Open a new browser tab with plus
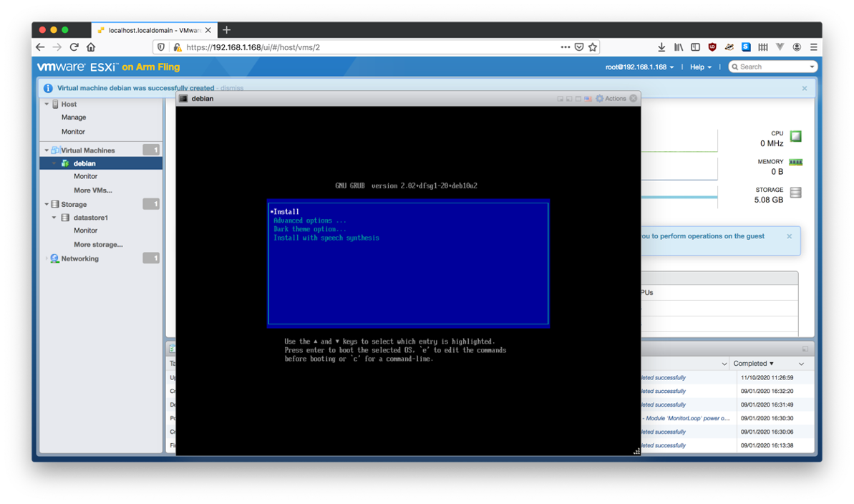Image resolution: width=854 pixels, height=504 pixels. pos(227,30)
